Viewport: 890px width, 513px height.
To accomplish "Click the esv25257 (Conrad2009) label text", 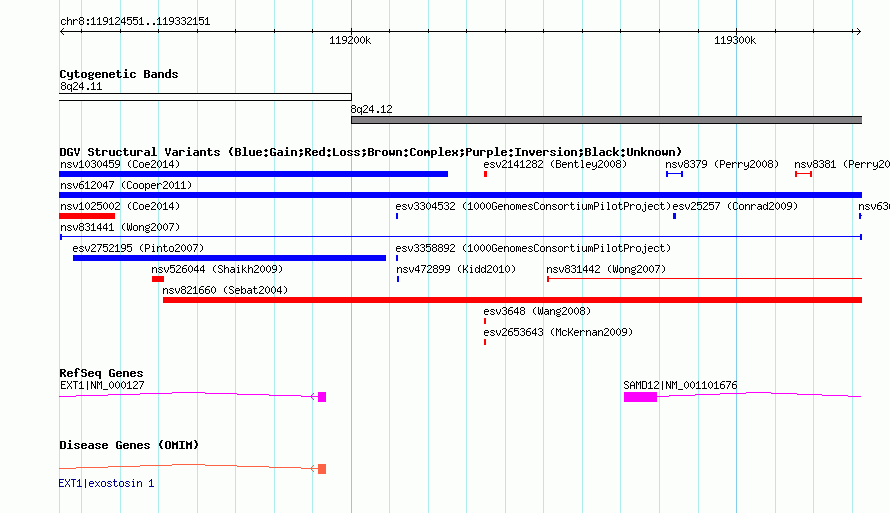I will pos(735,207).
